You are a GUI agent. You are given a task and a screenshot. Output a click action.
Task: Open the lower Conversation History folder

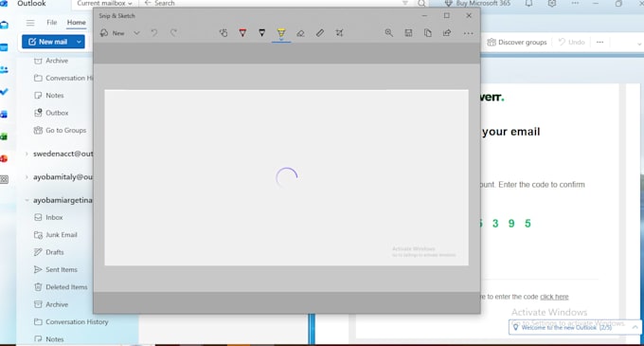71,321
